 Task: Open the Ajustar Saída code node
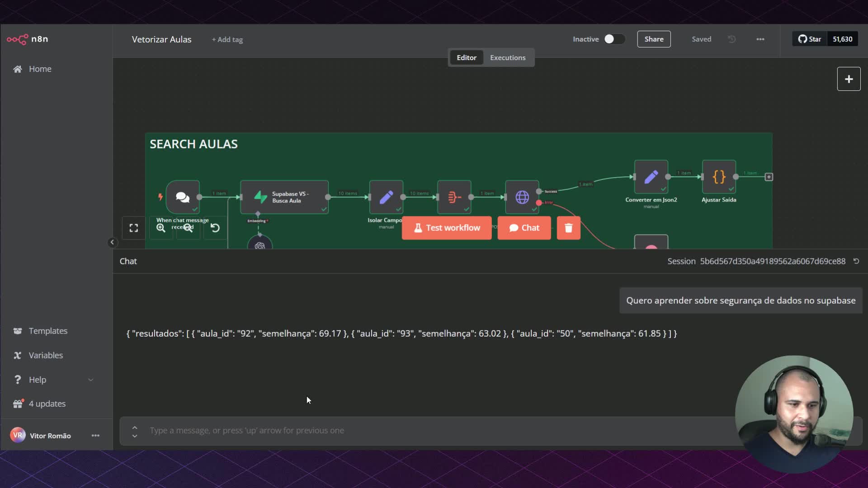[718, 177]
